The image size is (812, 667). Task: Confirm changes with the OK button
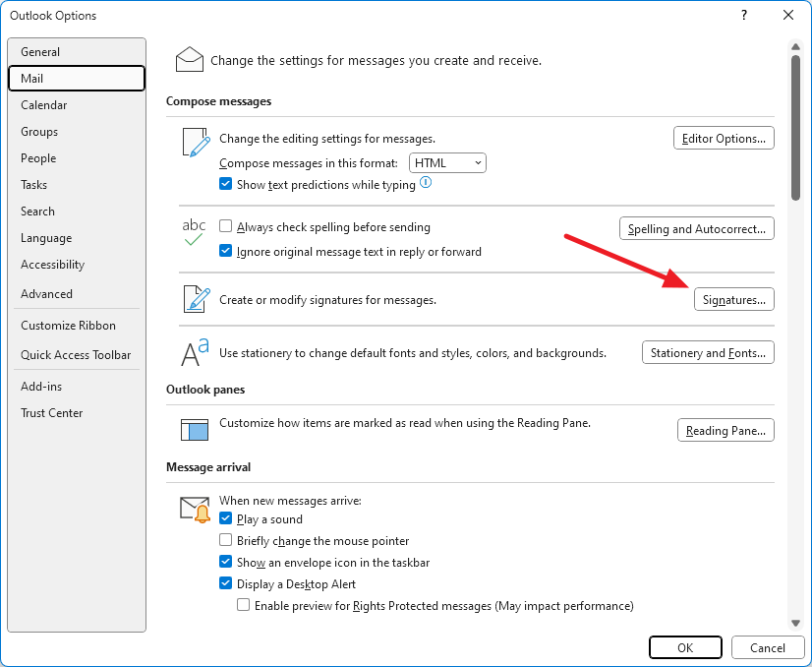pos(685,647)
